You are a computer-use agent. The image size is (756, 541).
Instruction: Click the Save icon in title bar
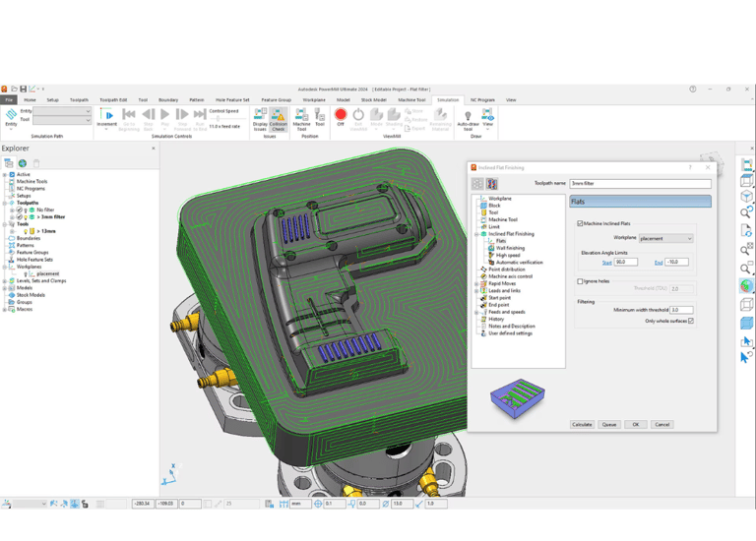(23, 90)
